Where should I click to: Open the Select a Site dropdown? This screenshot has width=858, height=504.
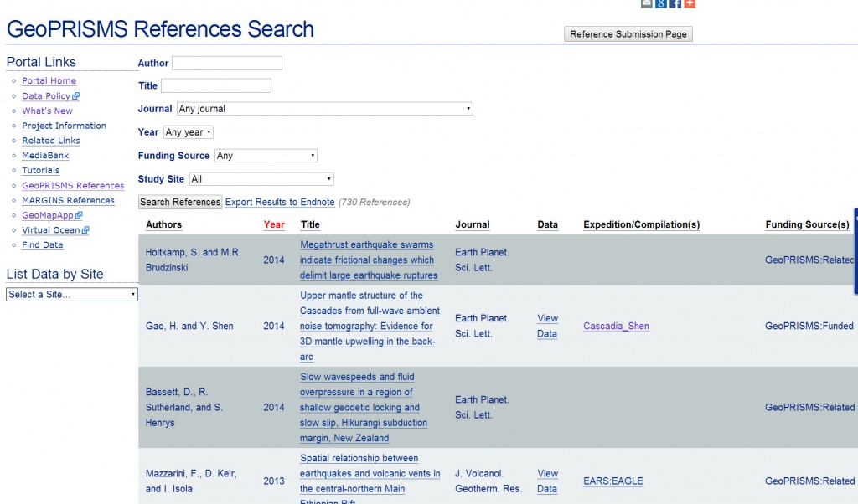[x=72, y=295]
